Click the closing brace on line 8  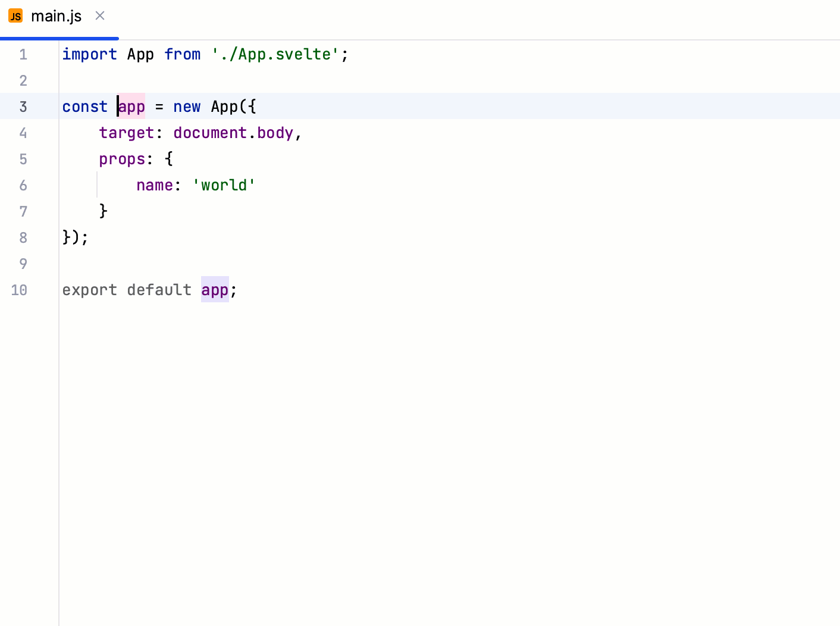point(67,237)
